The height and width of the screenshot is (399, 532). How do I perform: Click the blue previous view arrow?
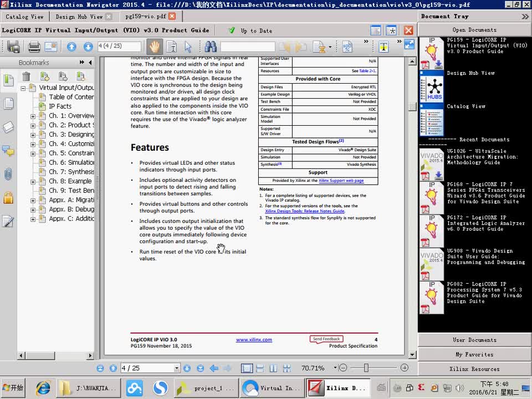[214, 368]
